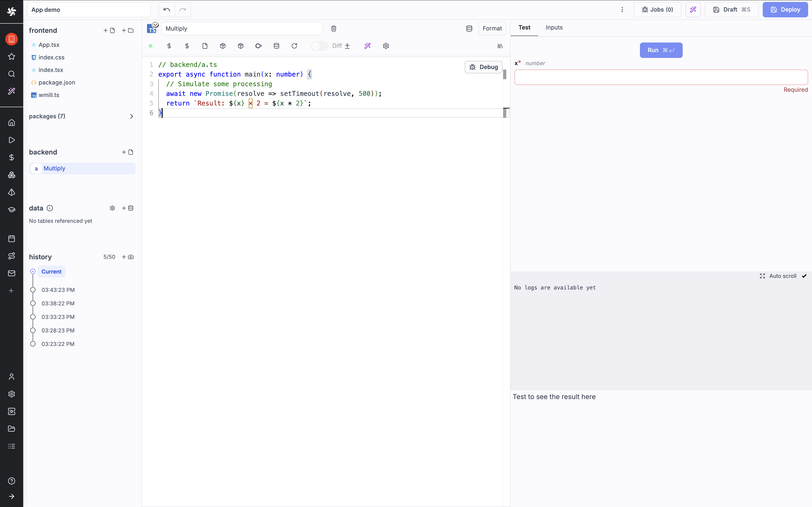
Task: Open the script settings gear icon
Action: coord(386,46)
